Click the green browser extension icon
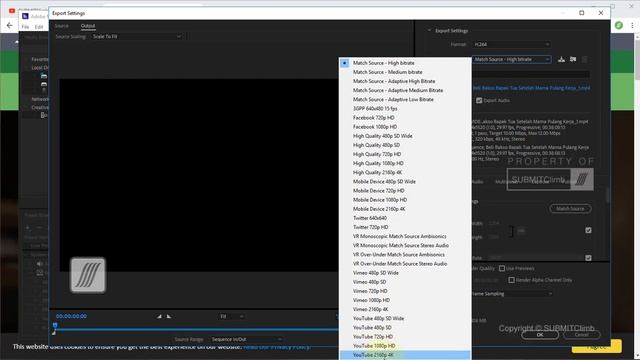 click(619, 25)
